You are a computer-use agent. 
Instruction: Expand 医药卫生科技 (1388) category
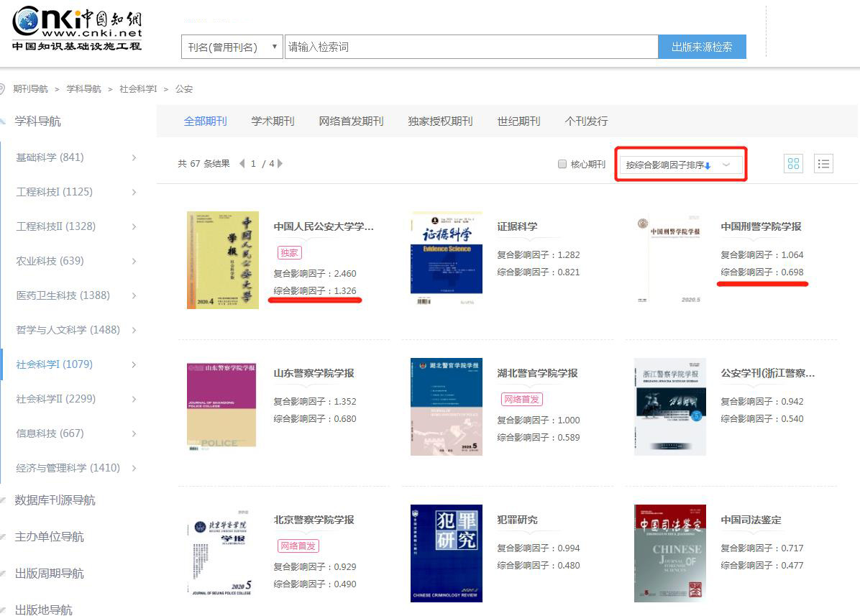(x=134, y=296)
